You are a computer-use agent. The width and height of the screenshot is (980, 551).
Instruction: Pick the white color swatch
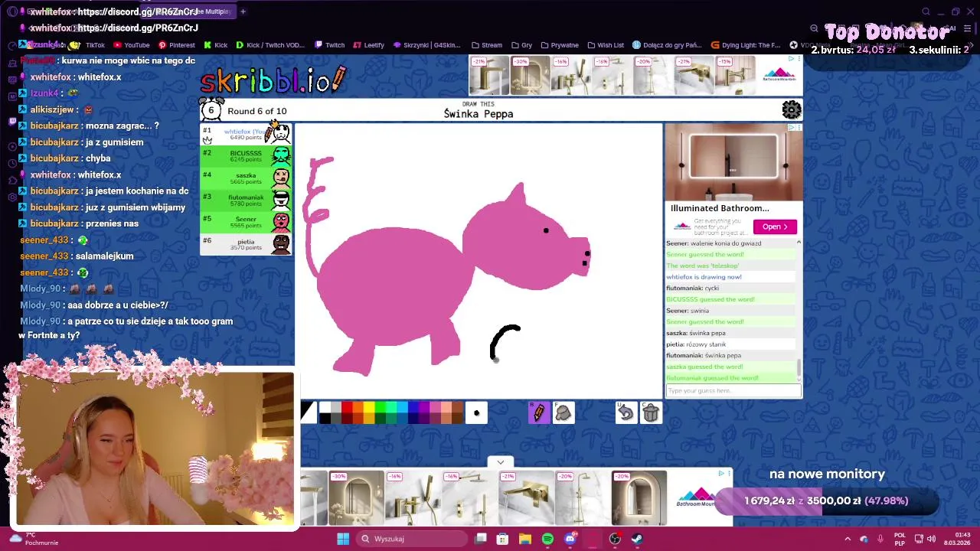coord(325,408)
